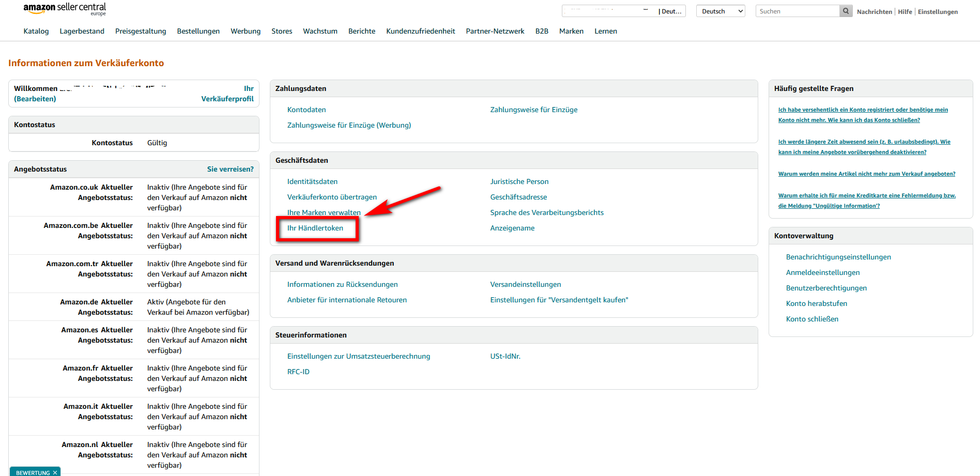Click the (Bearbeiten) link

pyautogui.click(x=35, y=99)
